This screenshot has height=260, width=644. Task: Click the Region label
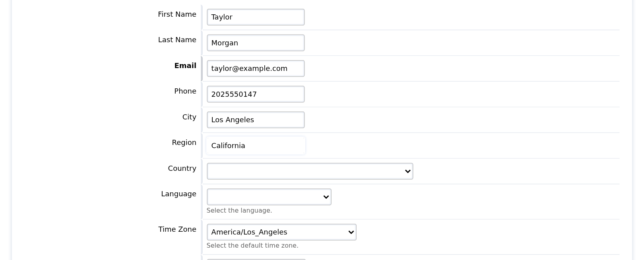[x=184, y=143]
